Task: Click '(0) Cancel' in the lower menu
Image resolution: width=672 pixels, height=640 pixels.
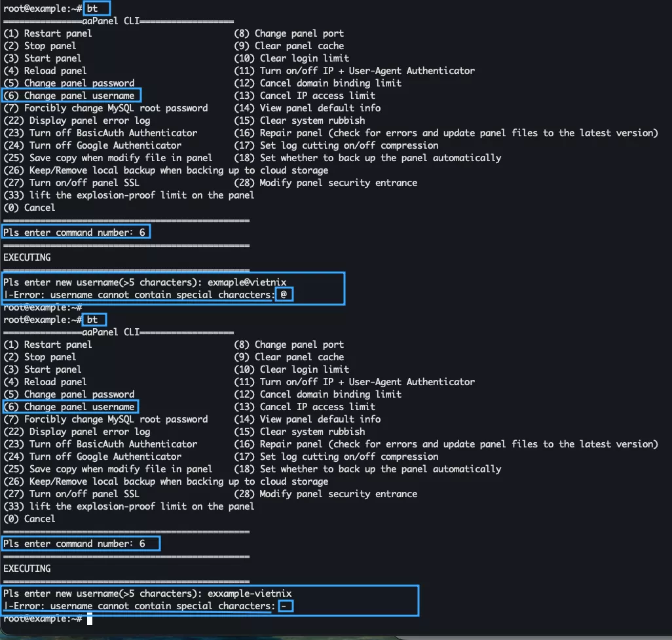Action: 29,519
